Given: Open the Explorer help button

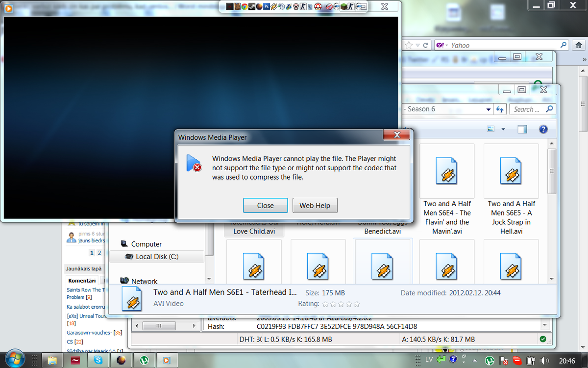Looking at the screenshot, I should (x=543, y=129).
